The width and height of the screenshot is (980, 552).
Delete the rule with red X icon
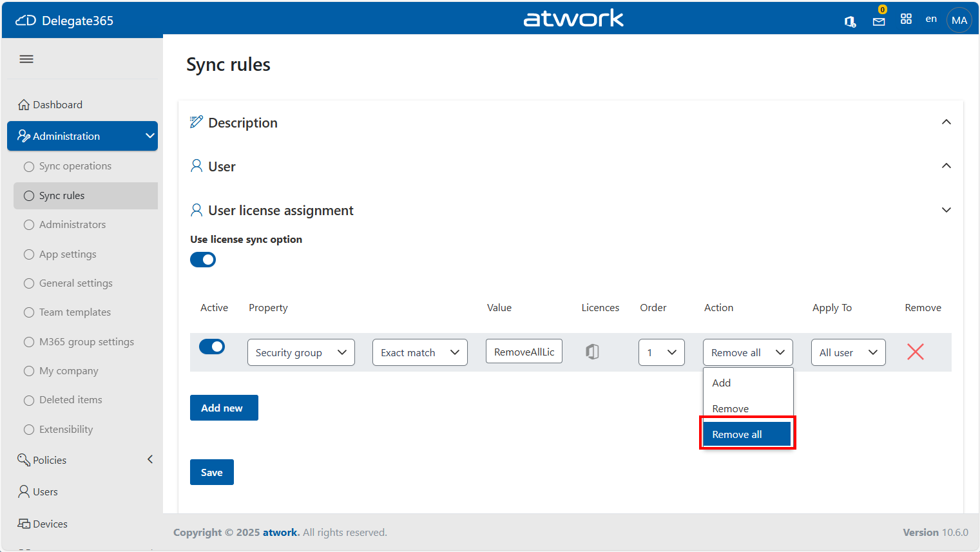[x=915, y=352]
